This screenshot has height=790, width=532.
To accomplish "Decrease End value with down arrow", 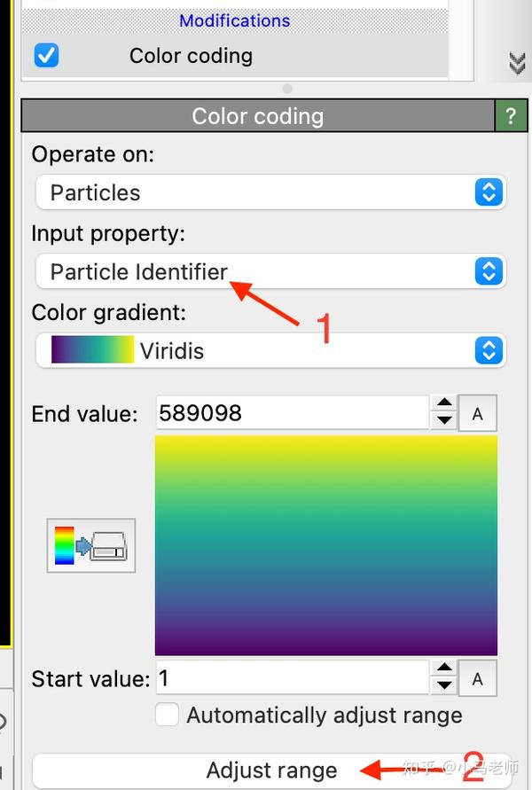I will [444, 421].
